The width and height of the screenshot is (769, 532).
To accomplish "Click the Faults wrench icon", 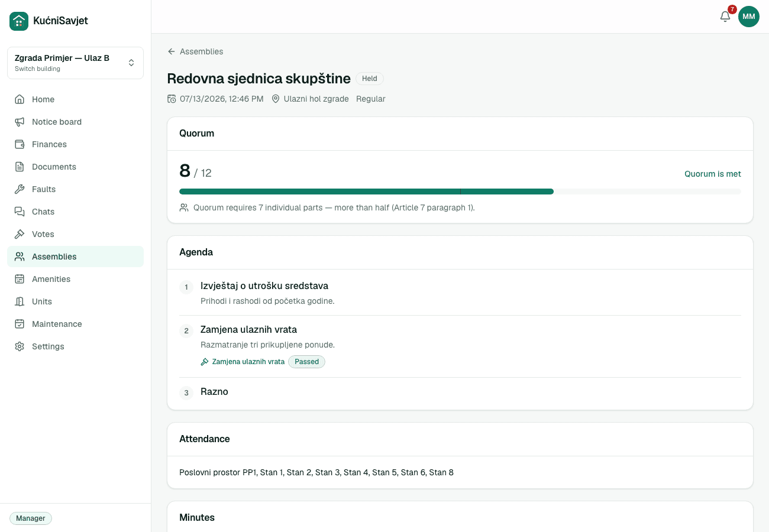I will [20, 189].
